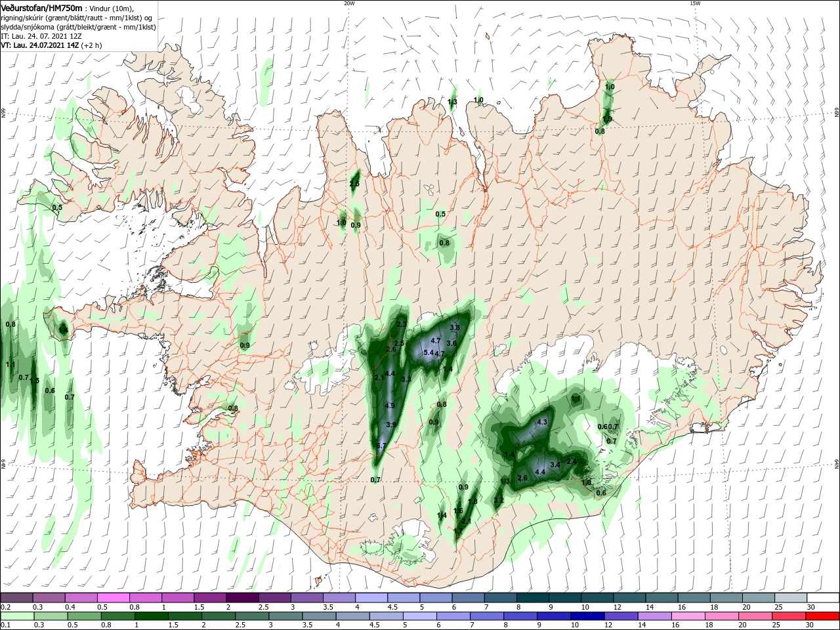Viewport: 840px width, 630px height.
Task: Pick the light lavender 4 swatch, upper legend
Action: click(x=371, y=598)
